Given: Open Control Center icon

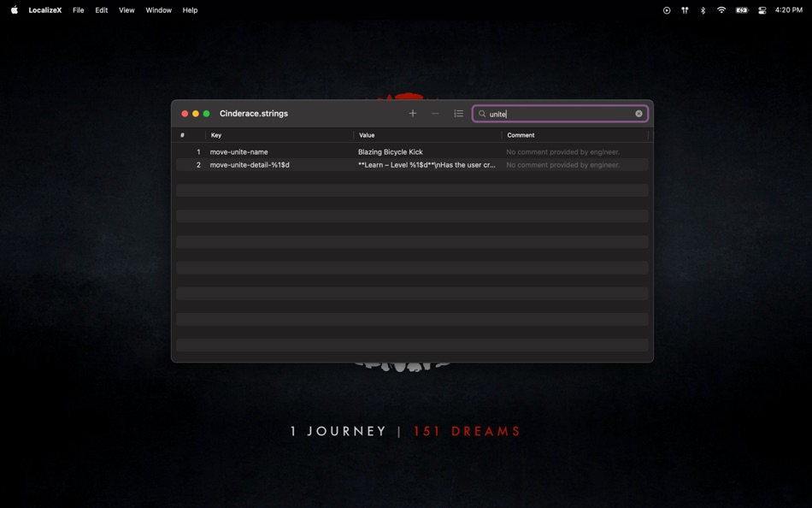Looking at the screenshot, I should pos(762,10).
